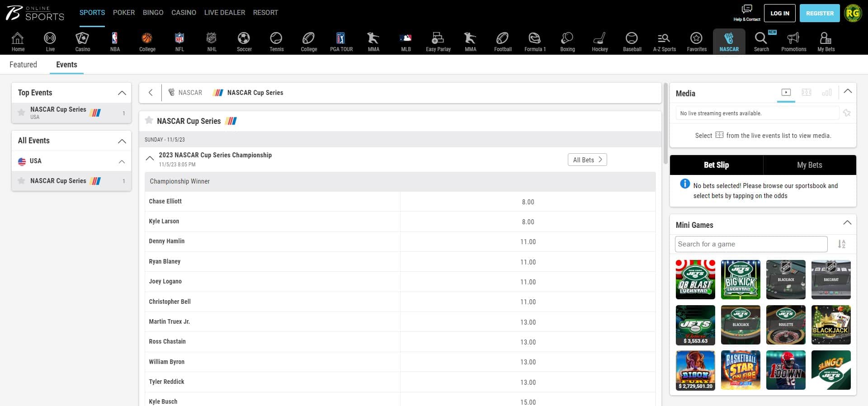Select the MLB sport icon
868x406 pixels.
click(x=406, y=42)
